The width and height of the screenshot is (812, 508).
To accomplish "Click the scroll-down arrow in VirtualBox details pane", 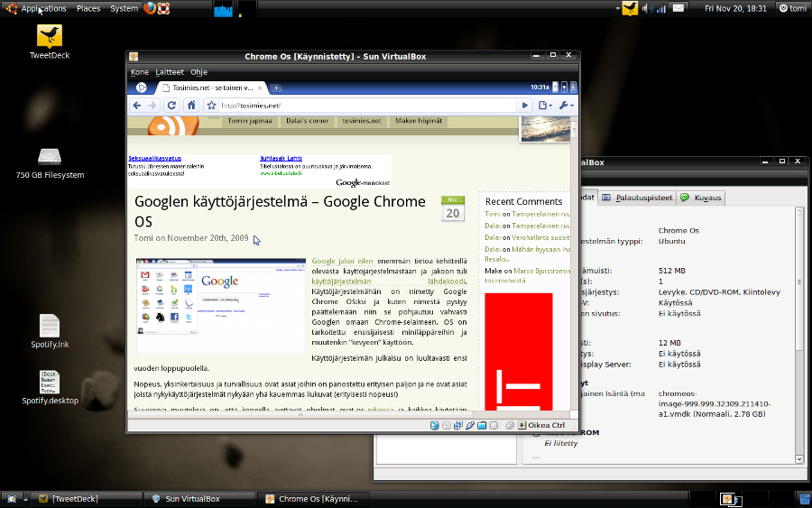I will [799, 458].
